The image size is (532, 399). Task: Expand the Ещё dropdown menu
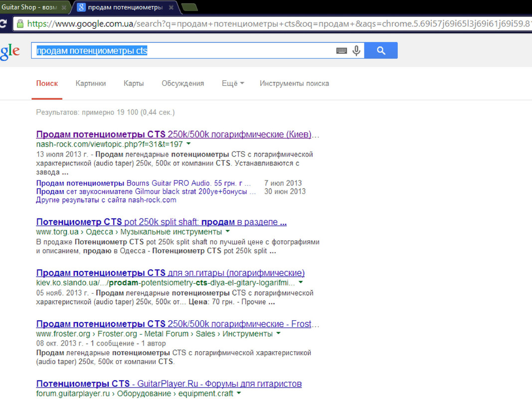pos(233,83)
